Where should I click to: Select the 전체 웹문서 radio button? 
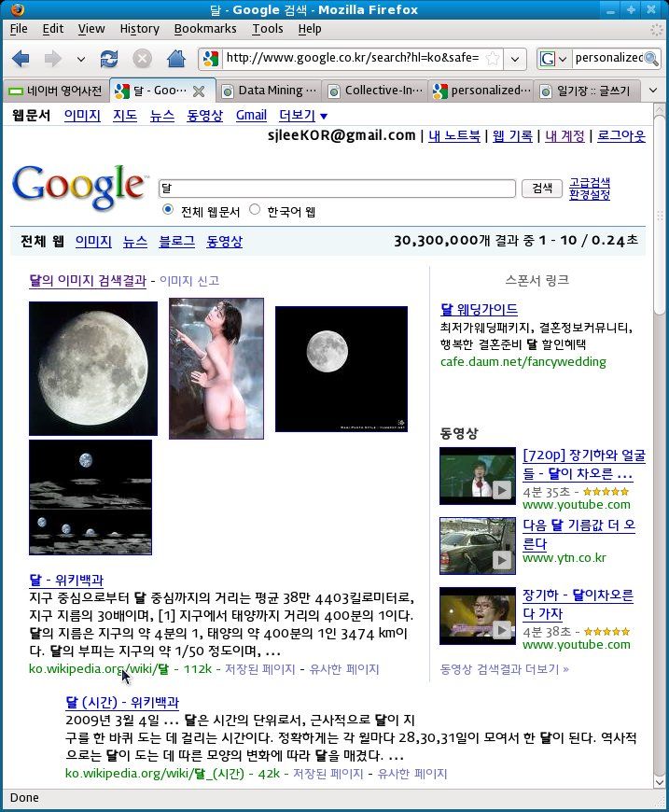(x=167, y=210)
